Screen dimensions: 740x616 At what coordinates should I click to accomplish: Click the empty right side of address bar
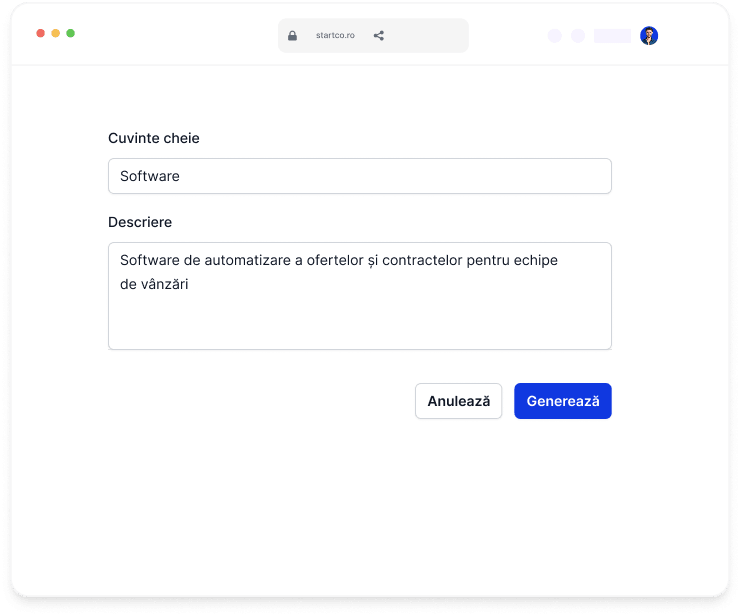(427, 35)
